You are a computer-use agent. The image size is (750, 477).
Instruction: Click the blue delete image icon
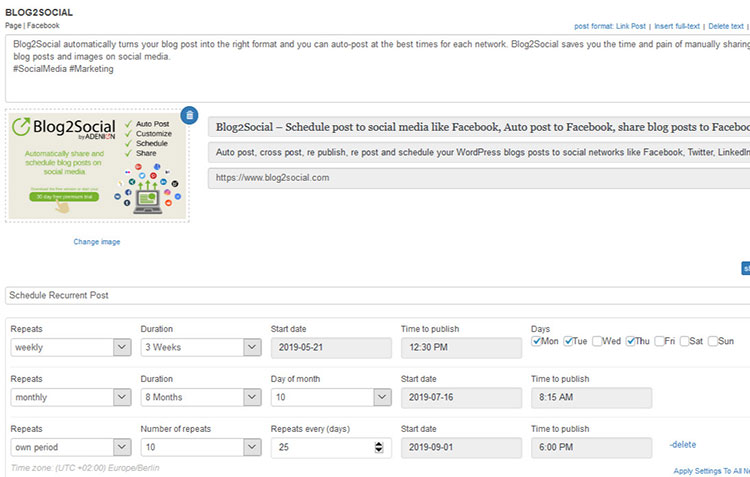[190, 116]
